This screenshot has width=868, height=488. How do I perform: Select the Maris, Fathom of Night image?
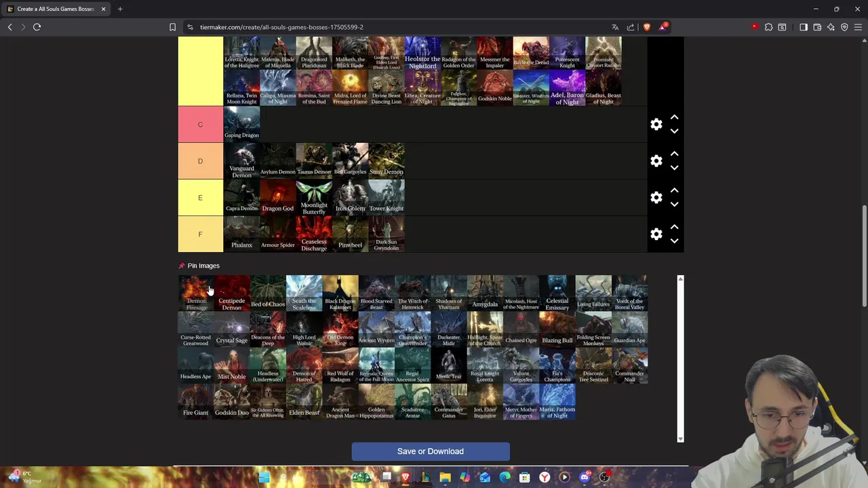pos(557,401)
